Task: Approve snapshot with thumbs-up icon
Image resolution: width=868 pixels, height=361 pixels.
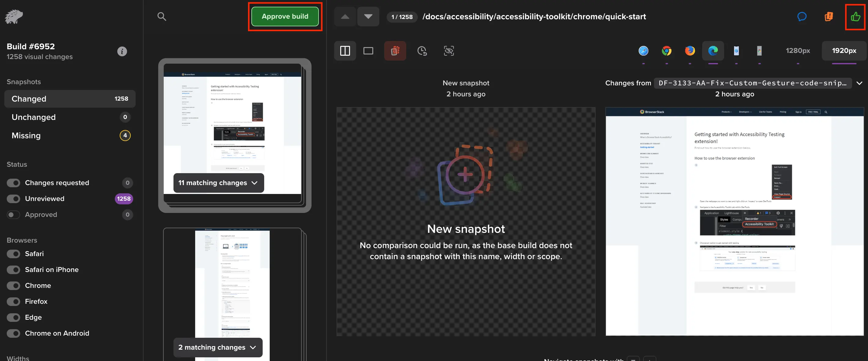Action: coord(855,17)
